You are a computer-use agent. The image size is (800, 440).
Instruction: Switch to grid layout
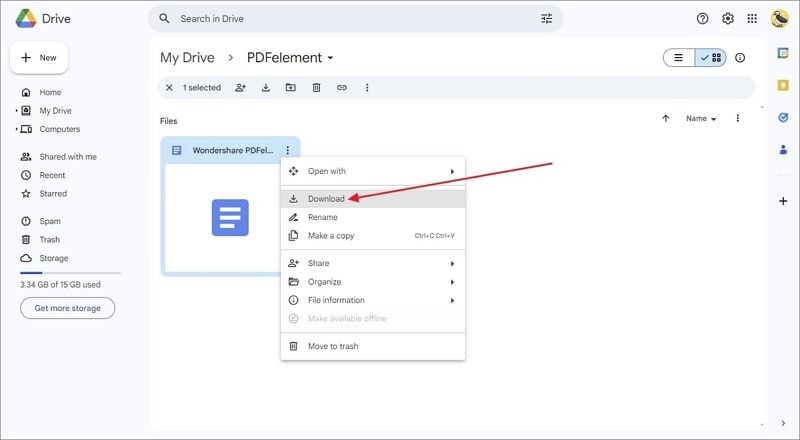(710, 58)
